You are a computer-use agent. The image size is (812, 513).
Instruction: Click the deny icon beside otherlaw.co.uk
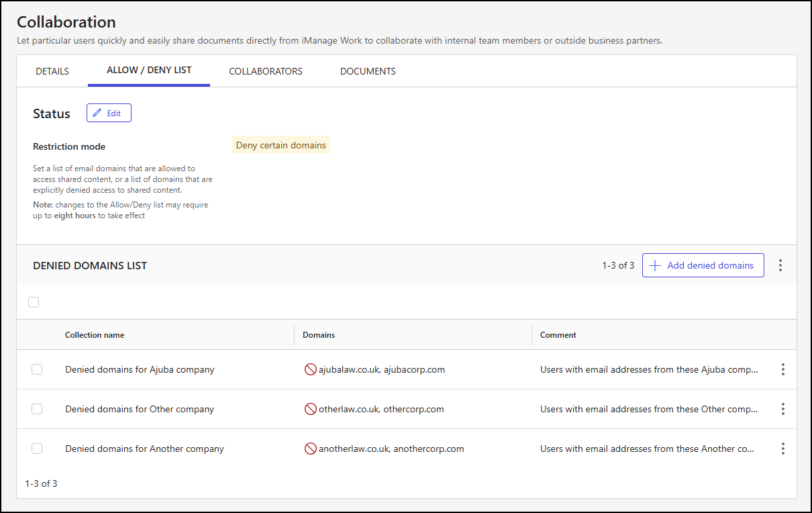[x=309, y=408]
